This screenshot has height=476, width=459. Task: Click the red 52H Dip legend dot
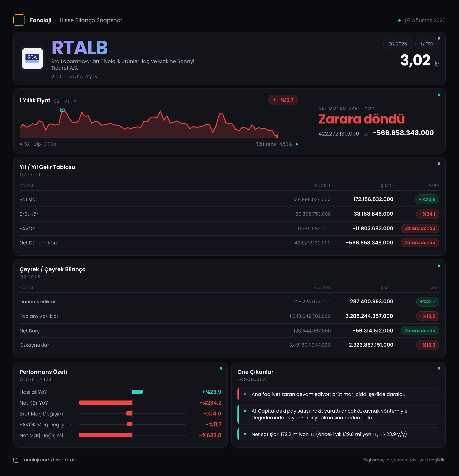click(21, 145)
